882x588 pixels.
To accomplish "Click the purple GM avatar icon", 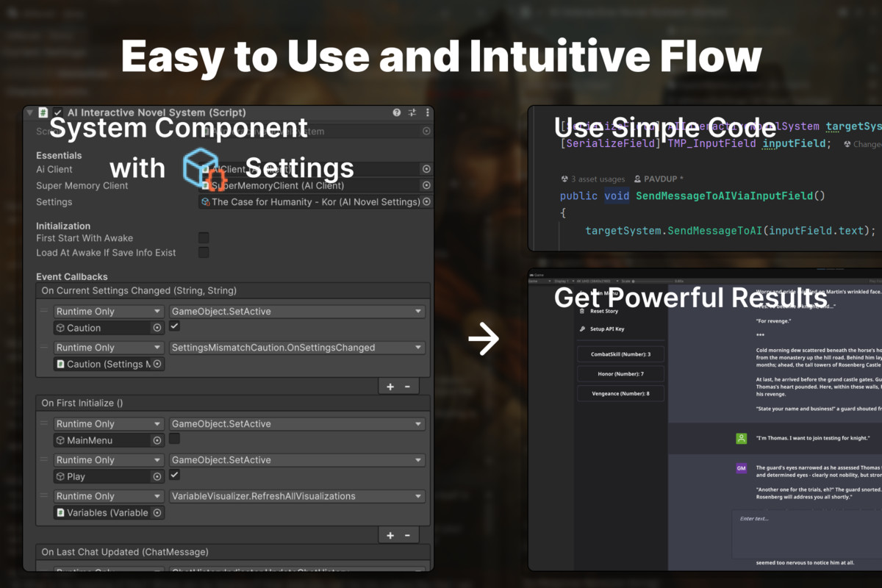I will [x=741, y=468].
